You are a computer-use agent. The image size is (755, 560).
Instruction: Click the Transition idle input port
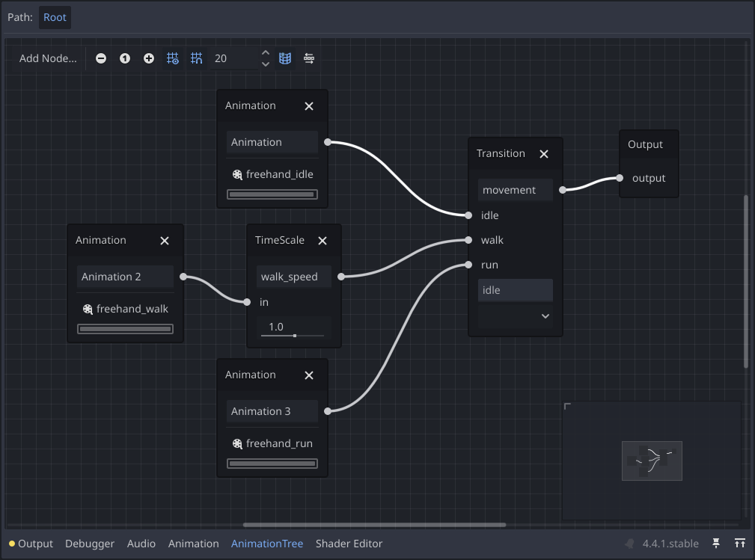pyautogui.click(x=468, y=215)
